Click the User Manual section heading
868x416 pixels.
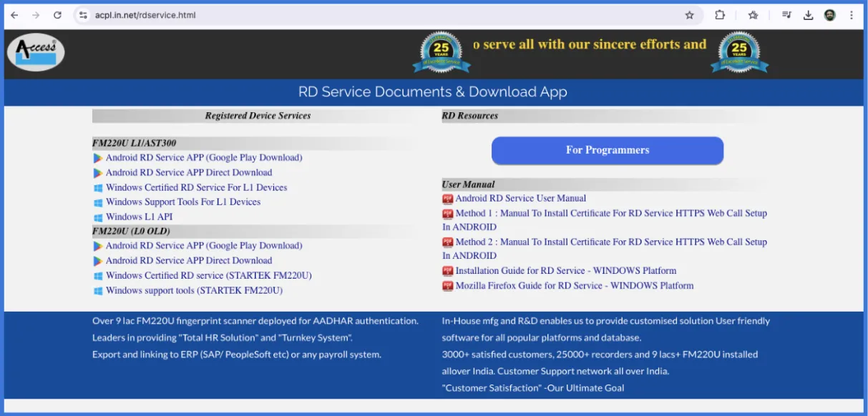pos(469,184)
